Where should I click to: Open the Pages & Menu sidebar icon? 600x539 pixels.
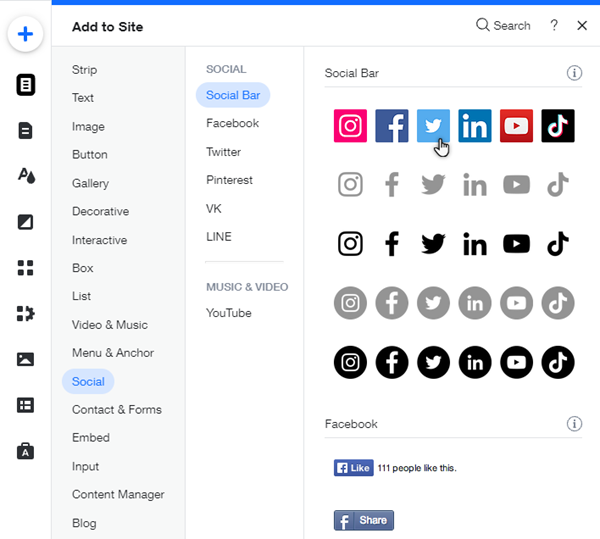point(26,85)
